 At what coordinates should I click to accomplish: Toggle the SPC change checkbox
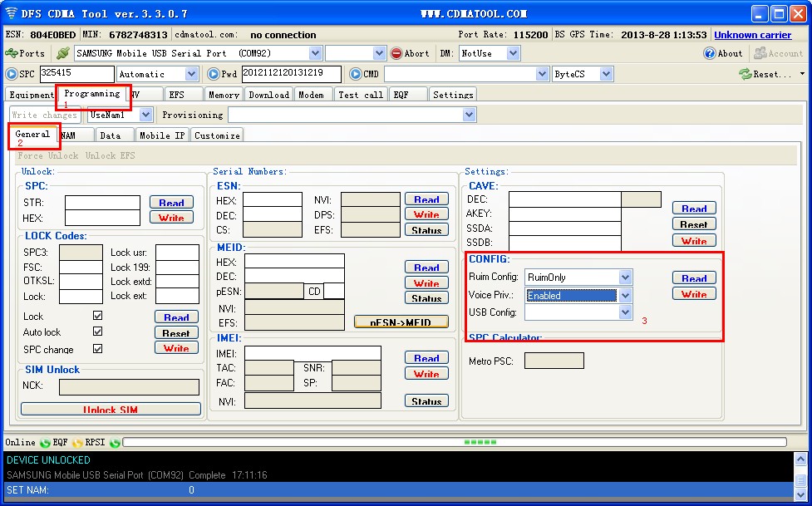click(x=97, y=349)
